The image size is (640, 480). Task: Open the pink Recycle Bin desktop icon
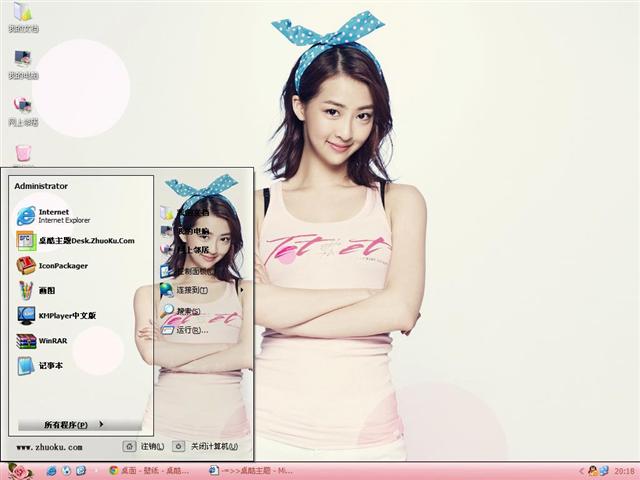pyautogui.click(x=24, y=154)
